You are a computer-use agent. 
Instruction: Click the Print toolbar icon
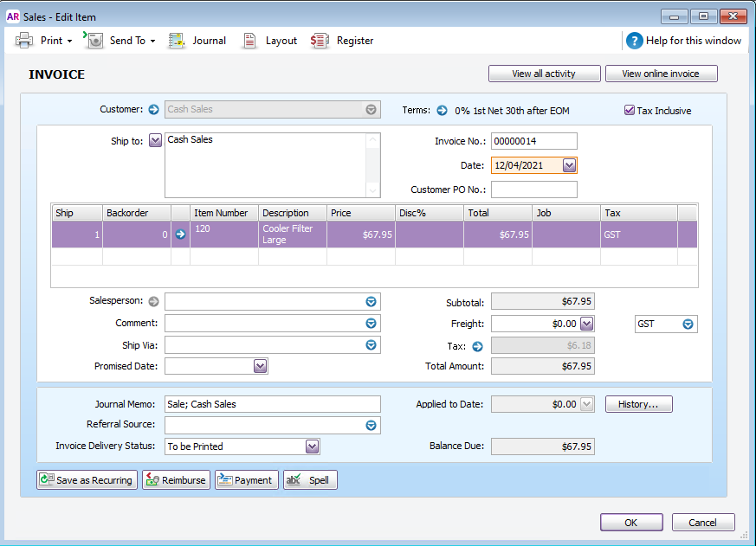pyautogui.click(x=25, y=41)
